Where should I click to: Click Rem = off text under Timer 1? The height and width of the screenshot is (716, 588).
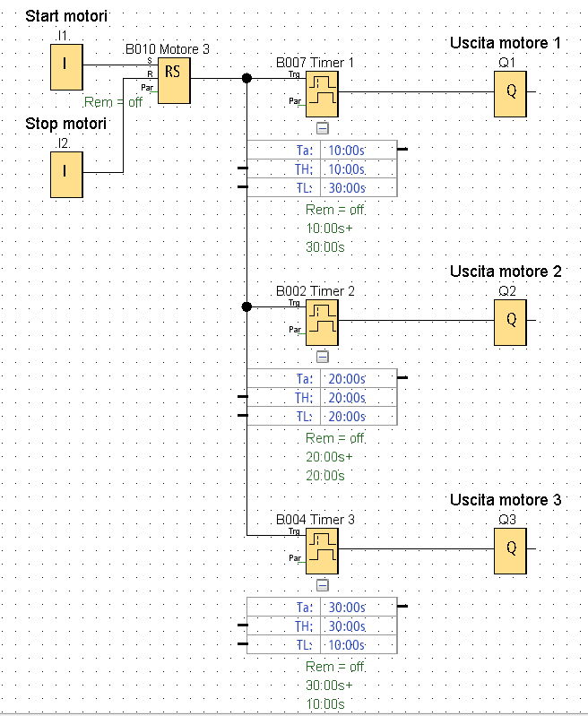(335, 210)
